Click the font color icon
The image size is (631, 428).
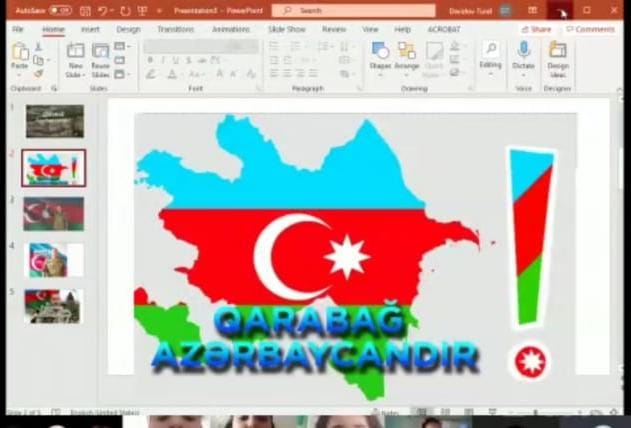172,74
